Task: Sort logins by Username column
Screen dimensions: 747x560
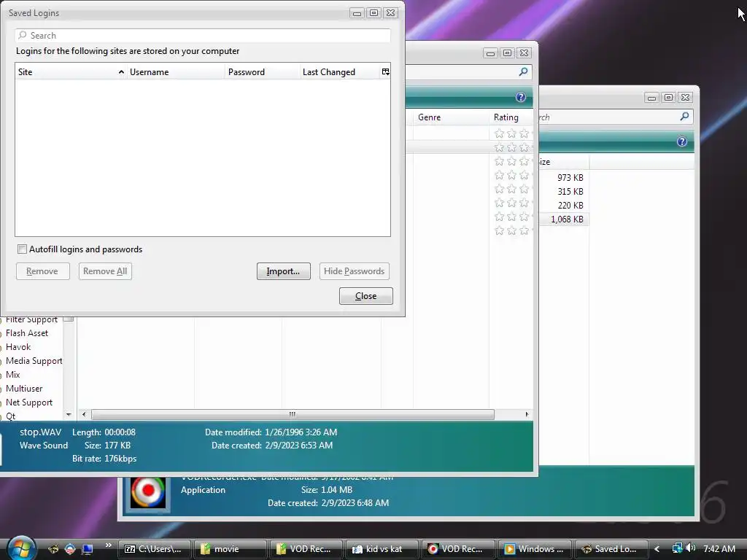Action: click(176, 72)
